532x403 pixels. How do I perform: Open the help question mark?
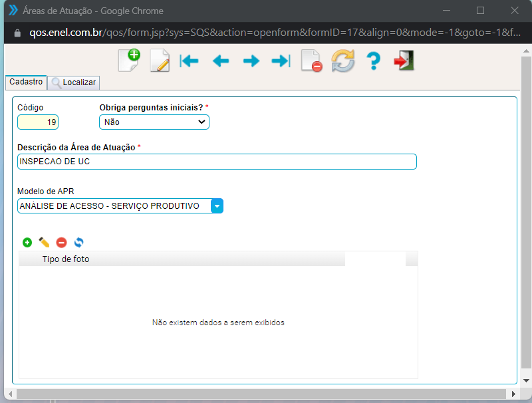[x=373, y=61]
